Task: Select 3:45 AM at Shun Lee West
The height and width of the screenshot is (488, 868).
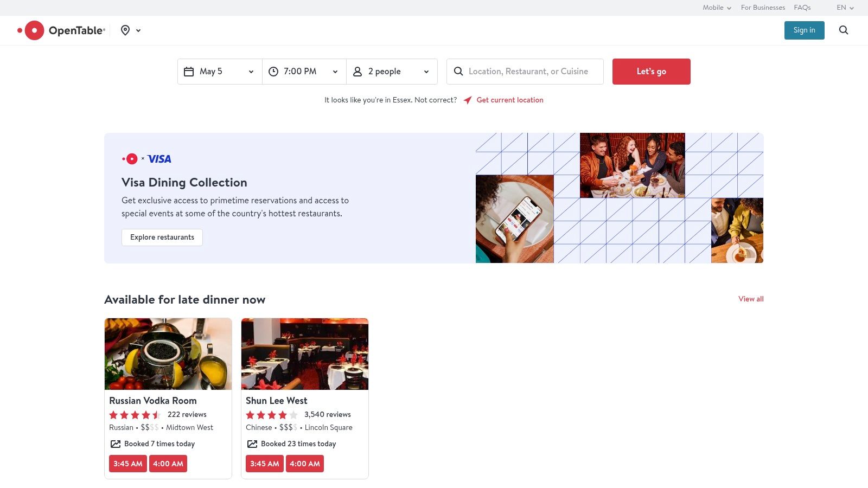Action: 265,464
